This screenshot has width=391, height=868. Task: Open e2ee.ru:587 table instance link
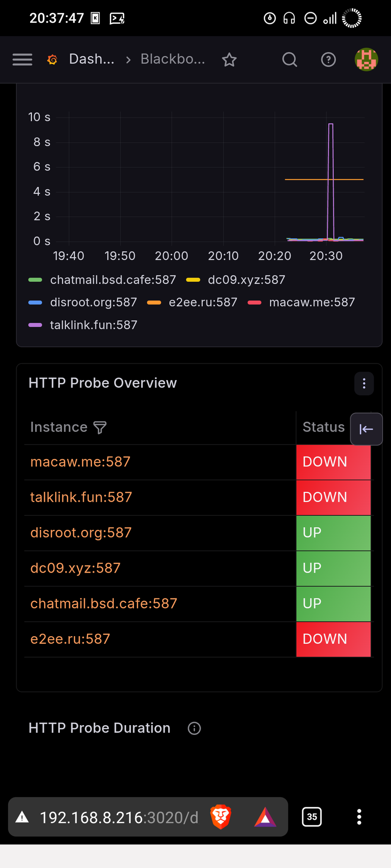[x=70, y=639]
